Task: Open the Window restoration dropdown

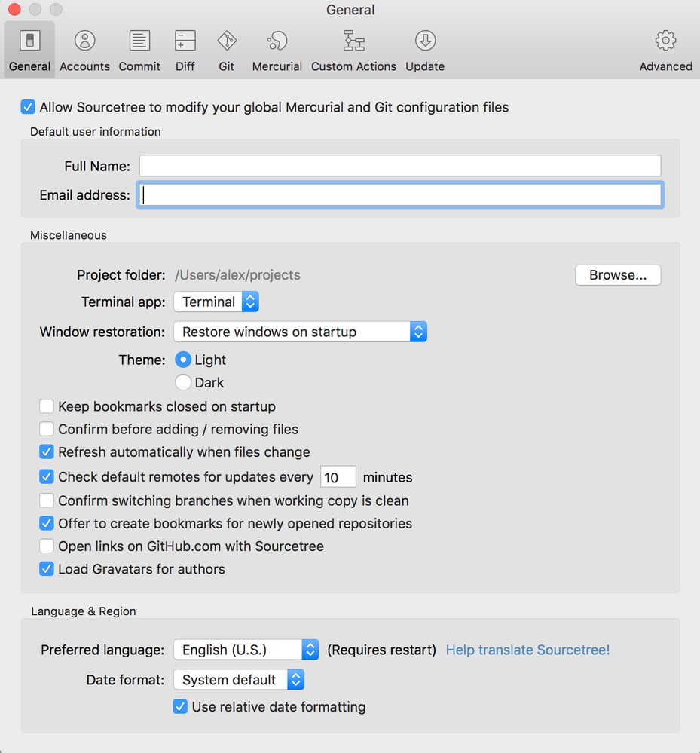Action: (300, 332)
